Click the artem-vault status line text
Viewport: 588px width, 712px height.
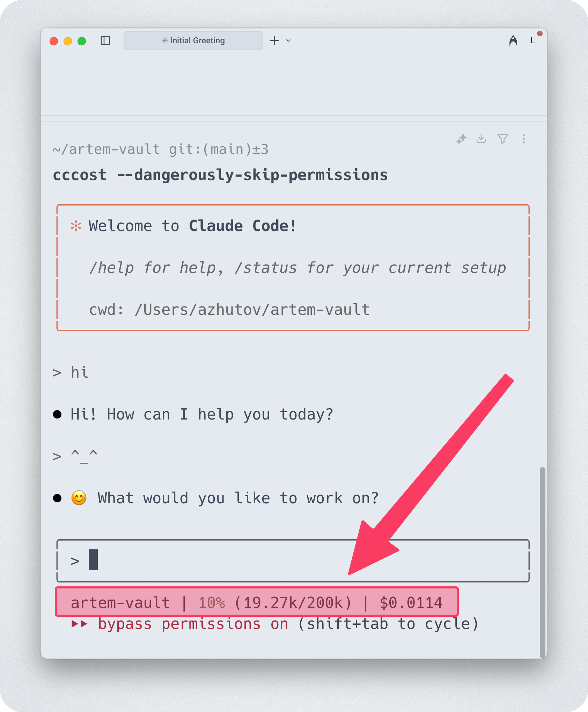pyautogui.click(x=120, y=603)
